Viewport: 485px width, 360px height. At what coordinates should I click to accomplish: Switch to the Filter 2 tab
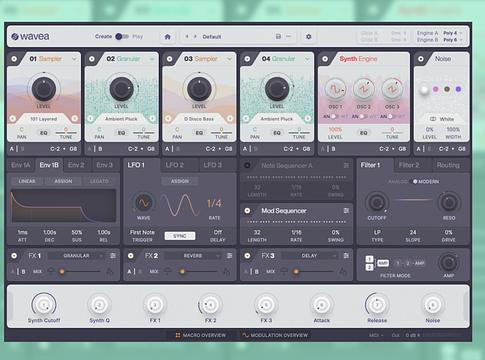409,165
